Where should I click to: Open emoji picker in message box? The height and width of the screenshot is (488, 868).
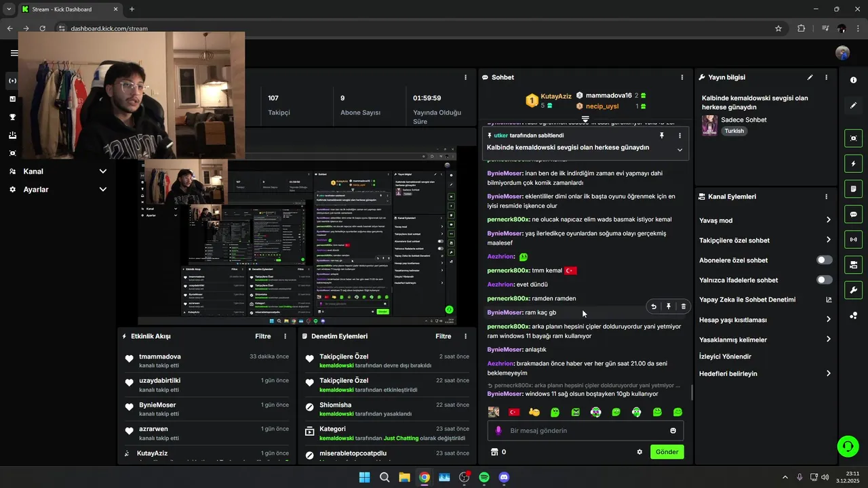click(673, 430)
